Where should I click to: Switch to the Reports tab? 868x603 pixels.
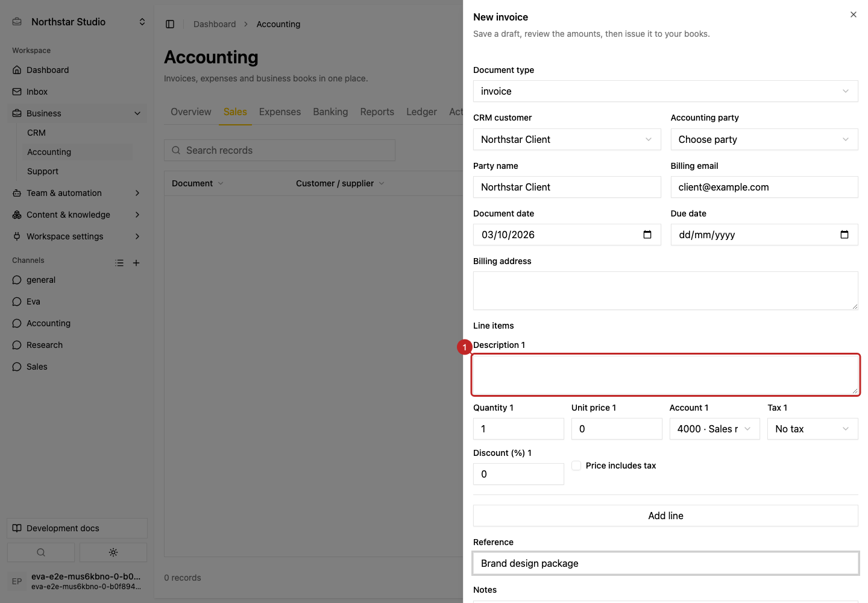[377, 112]
